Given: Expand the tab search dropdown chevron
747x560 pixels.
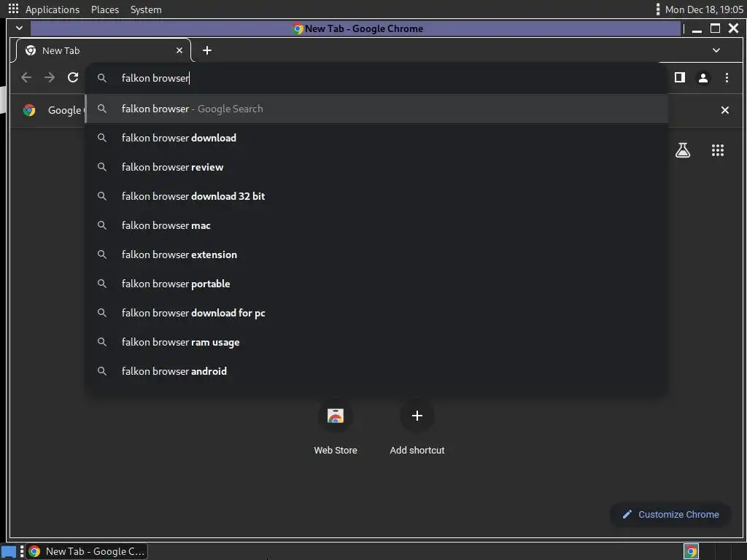Looking at the screenshot, I should (x=716, y=50).
